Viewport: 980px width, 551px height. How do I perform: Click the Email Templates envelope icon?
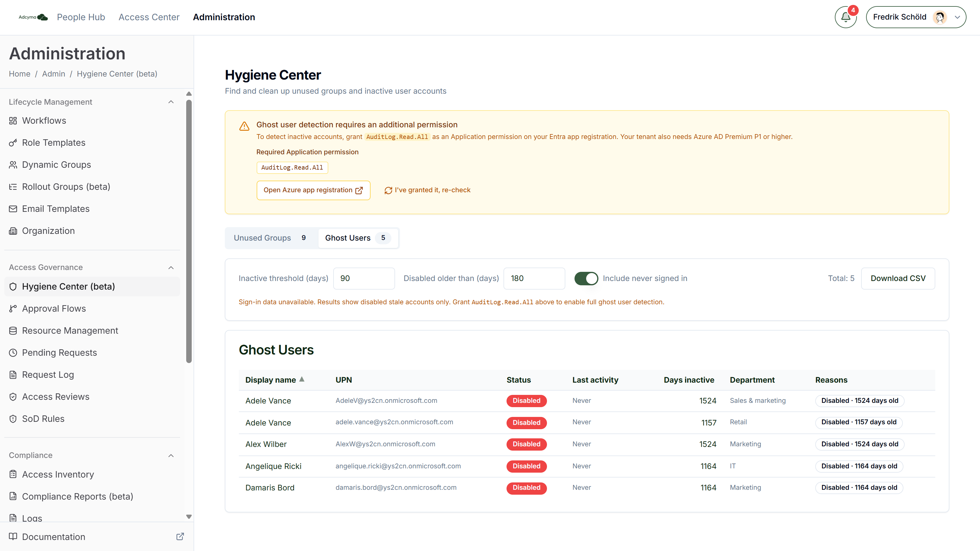[13, 209]
